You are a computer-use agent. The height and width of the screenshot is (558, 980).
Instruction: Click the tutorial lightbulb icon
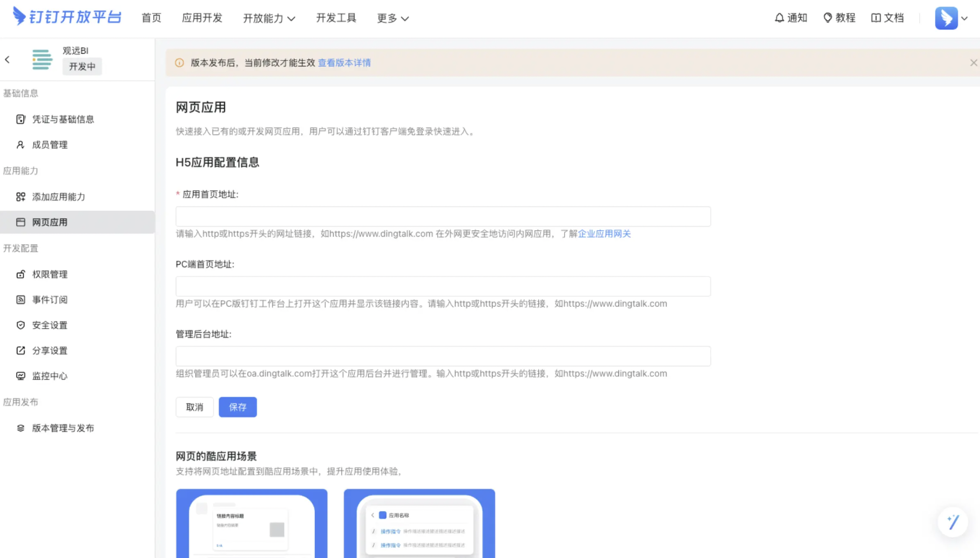pos(828,18)
